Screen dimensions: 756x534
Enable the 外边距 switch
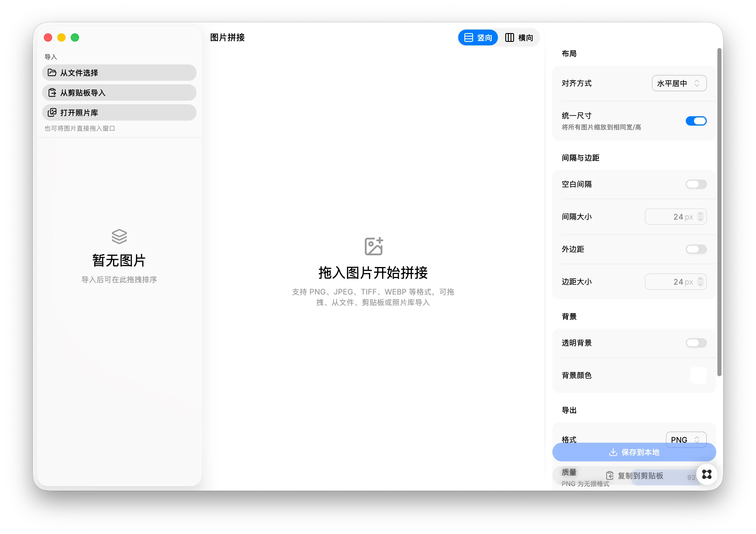point(696,249)
